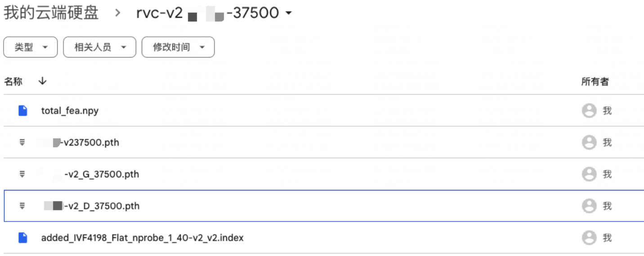Select the -v237500.pth file row

click(324, 142)
